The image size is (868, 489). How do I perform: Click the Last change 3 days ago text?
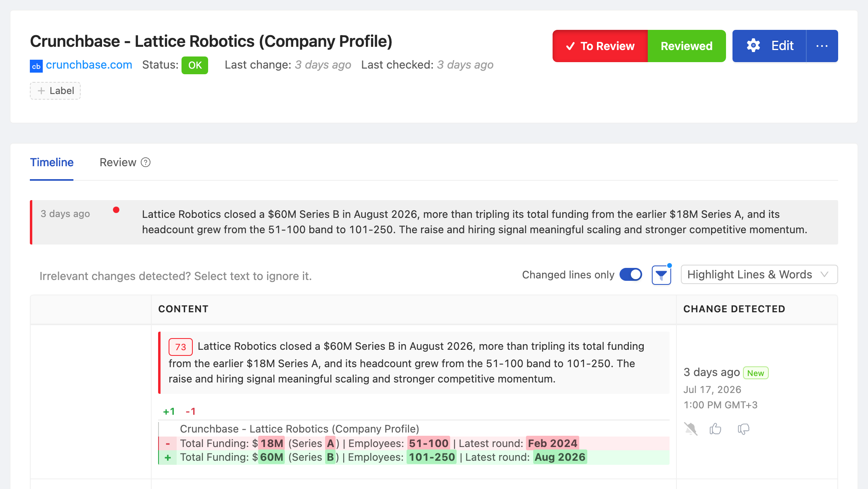tap(288, 65)
